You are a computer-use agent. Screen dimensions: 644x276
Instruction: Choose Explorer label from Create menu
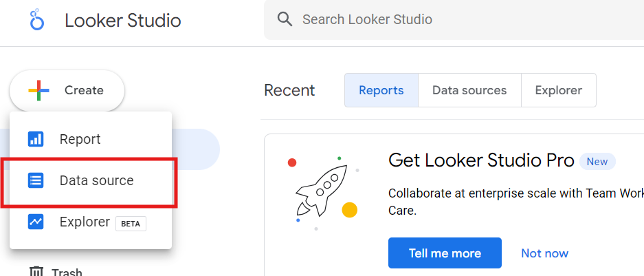point(85,222)
